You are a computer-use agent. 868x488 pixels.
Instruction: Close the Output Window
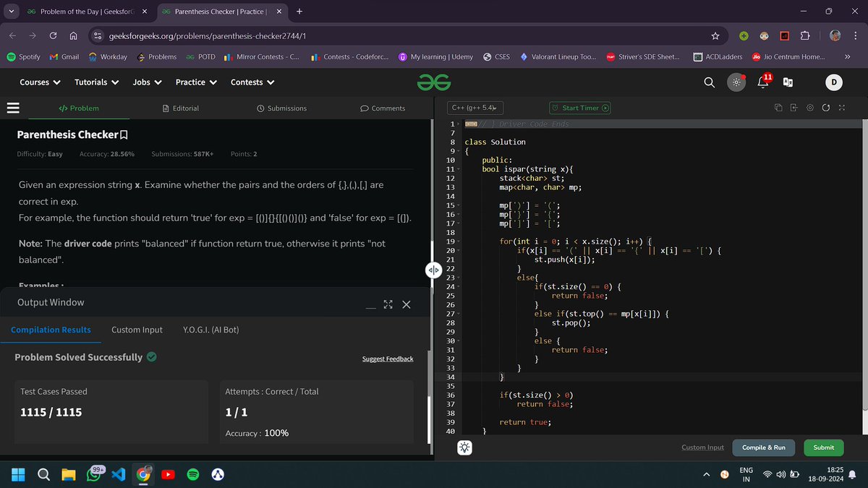[x=406, y=304]
